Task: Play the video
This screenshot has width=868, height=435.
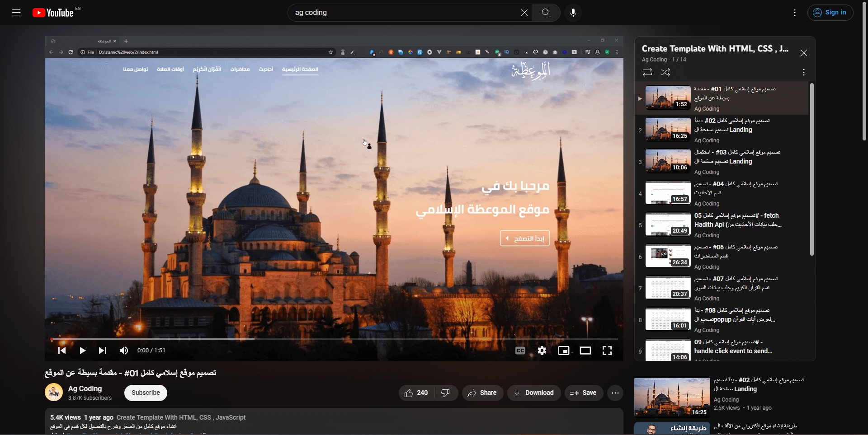Action: [82, 351]
